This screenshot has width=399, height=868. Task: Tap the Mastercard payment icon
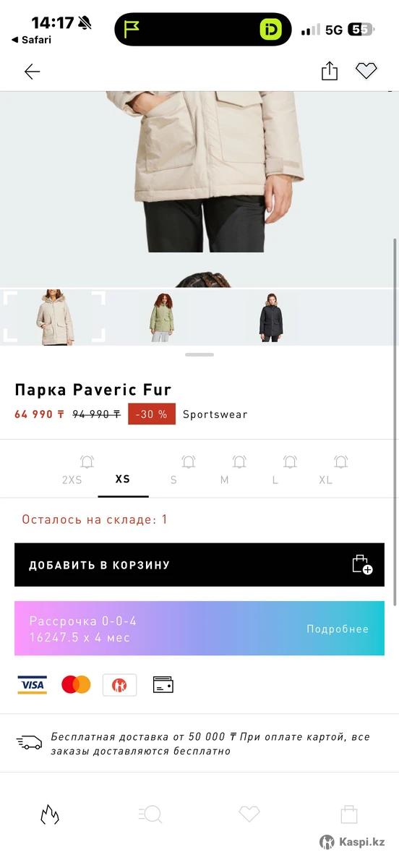[76, 684]
